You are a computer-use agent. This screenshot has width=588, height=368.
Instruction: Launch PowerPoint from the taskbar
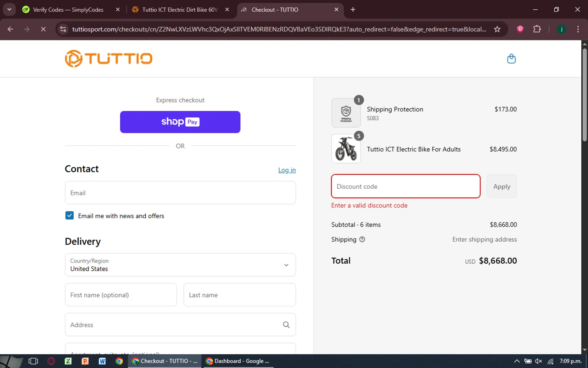85,361
